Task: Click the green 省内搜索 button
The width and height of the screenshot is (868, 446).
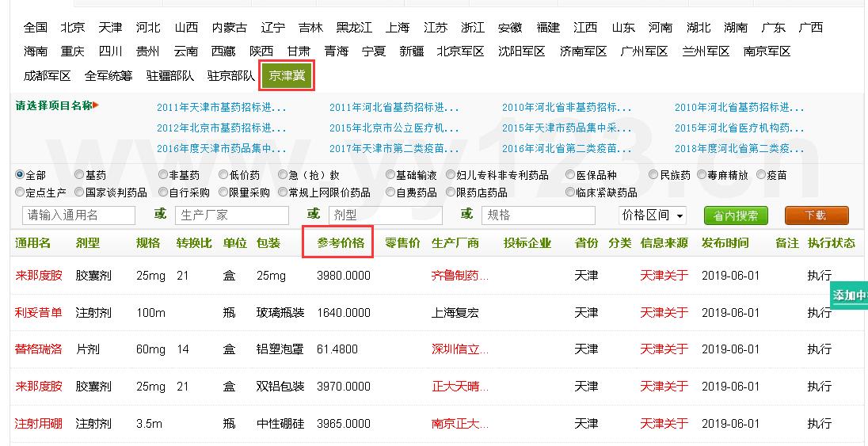Action: click(x=736, y=215)
